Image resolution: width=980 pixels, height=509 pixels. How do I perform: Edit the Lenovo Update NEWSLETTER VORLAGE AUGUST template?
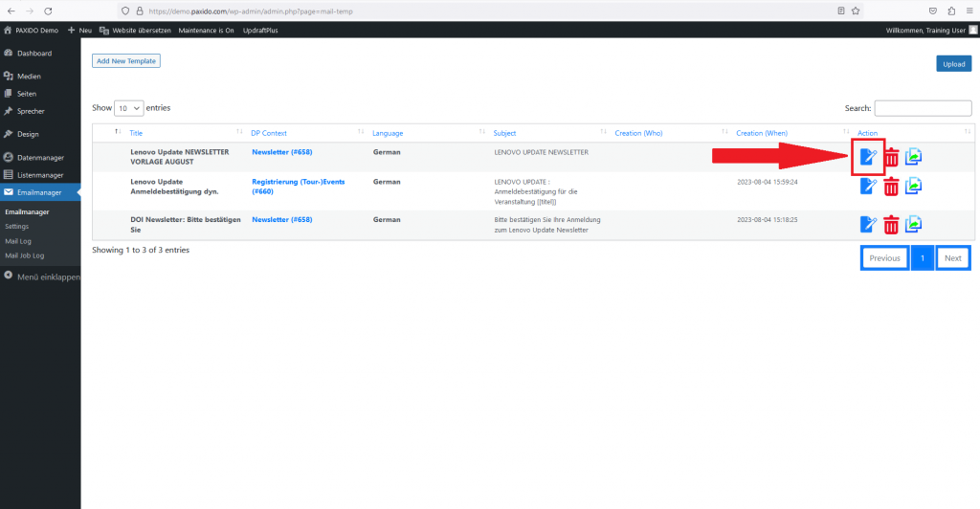coord(868,157)
